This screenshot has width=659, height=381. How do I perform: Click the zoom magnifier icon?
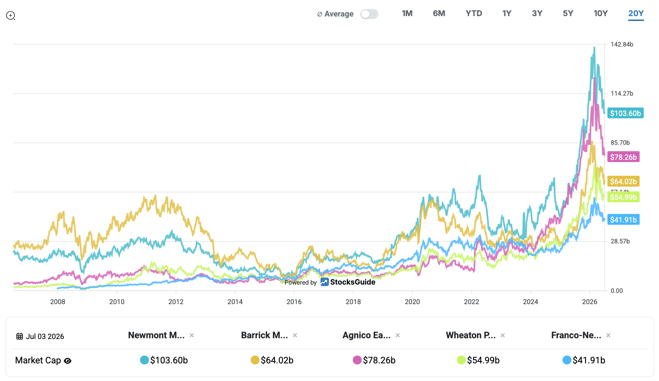[x=11, y=16]
